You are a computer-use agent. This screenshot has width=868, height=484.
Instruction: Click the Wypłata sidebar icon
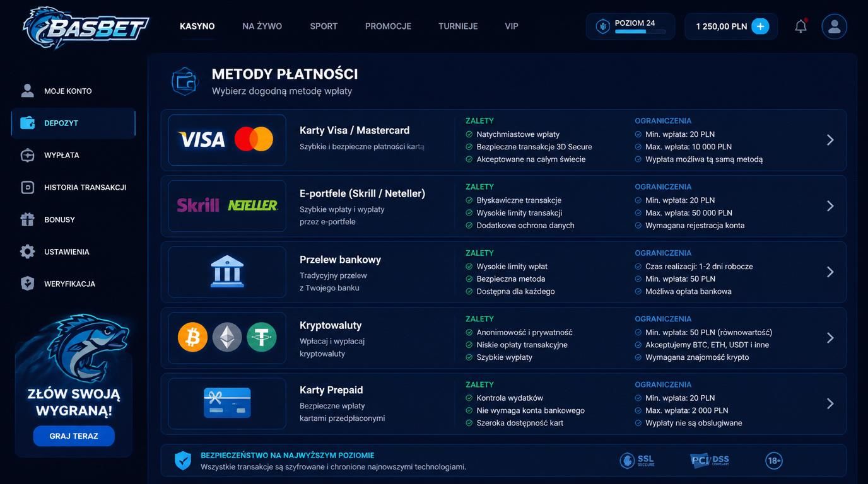point(27,155)
